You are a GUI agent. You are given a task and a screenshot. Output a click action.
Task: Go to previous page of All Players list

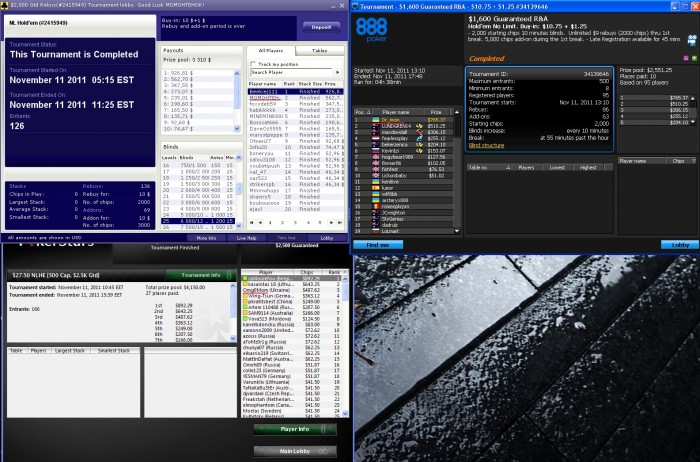pyautogui.click(x=260, y=222)
